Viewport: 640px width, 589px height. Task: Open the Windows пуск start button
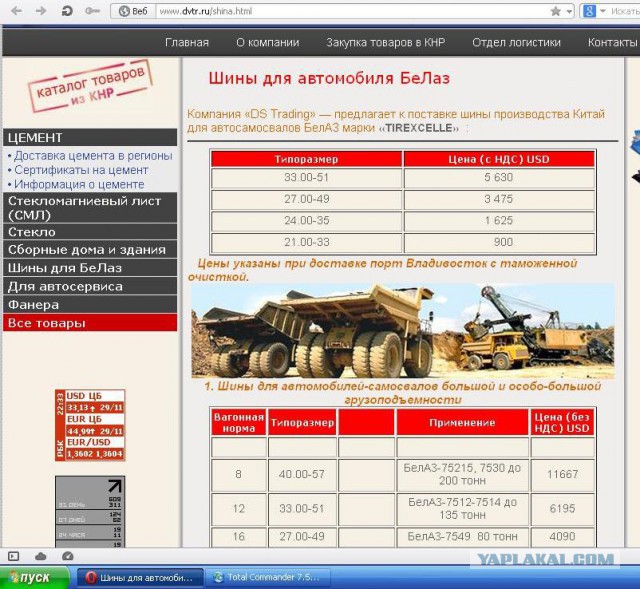(x=34, y=578)
